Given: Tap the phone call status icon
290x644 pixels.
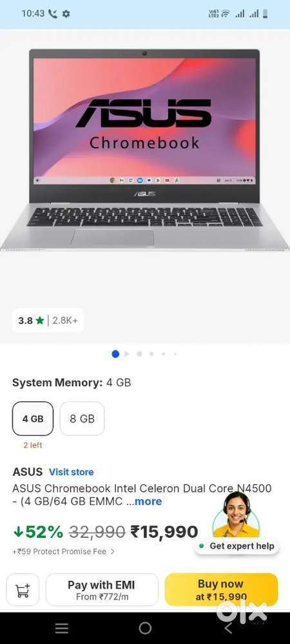Looking at the screenshot, I should coord(53,14).
